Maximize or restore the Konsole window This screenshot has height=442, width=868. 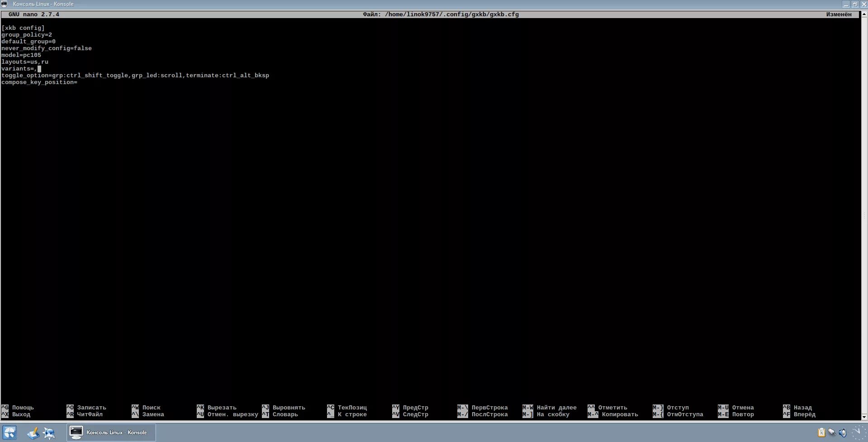coord(855,4)
